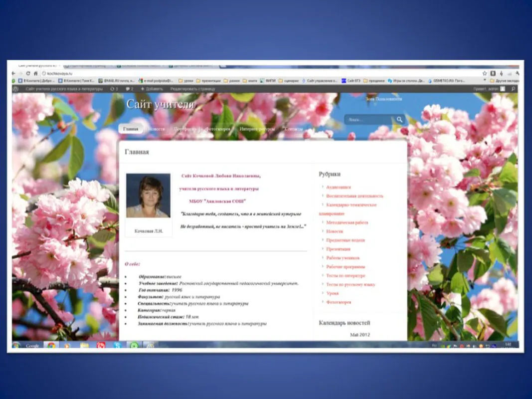The image size is (532, 399).
Task: Go to the 'Контакты' navigation item
Action: [293, 129]
